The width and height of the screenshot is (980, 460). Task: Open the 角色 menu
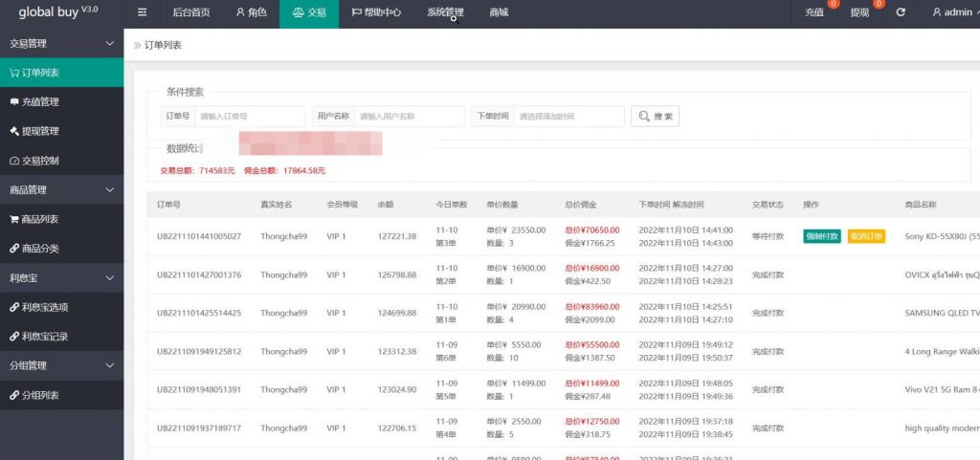click(252, 12)
